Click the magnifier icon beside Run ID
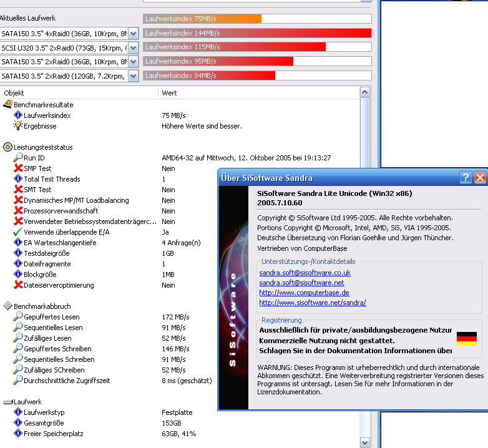 pyautogui.click(x=18, y=157)
